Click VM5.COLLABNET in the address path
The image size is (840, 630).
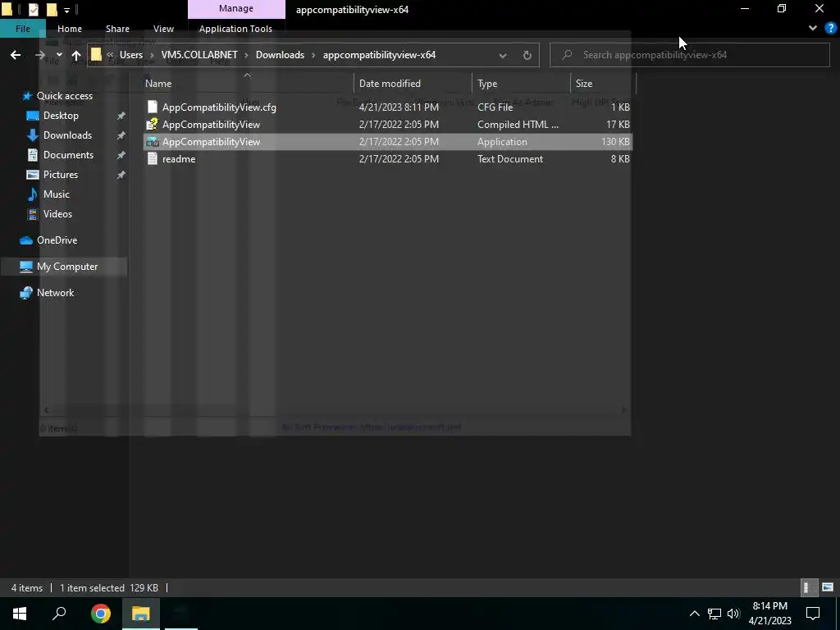(x=199, y=55)
